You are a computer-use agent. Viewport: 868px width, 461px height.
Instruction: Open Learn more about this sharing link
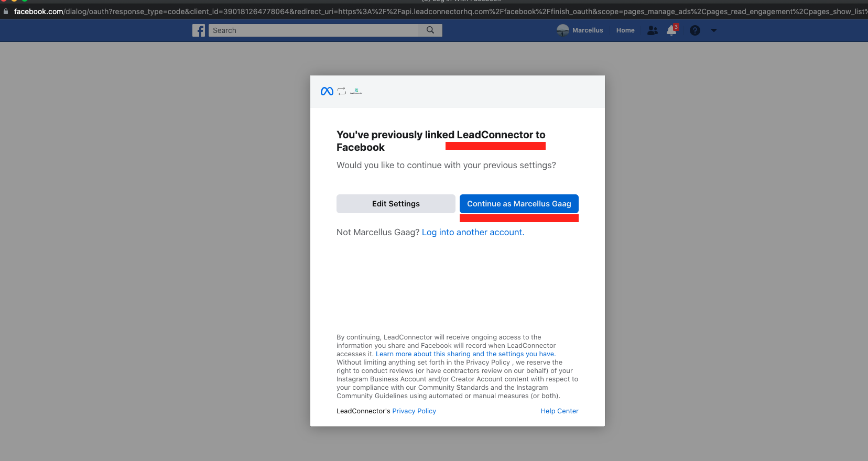pos(465,354)
